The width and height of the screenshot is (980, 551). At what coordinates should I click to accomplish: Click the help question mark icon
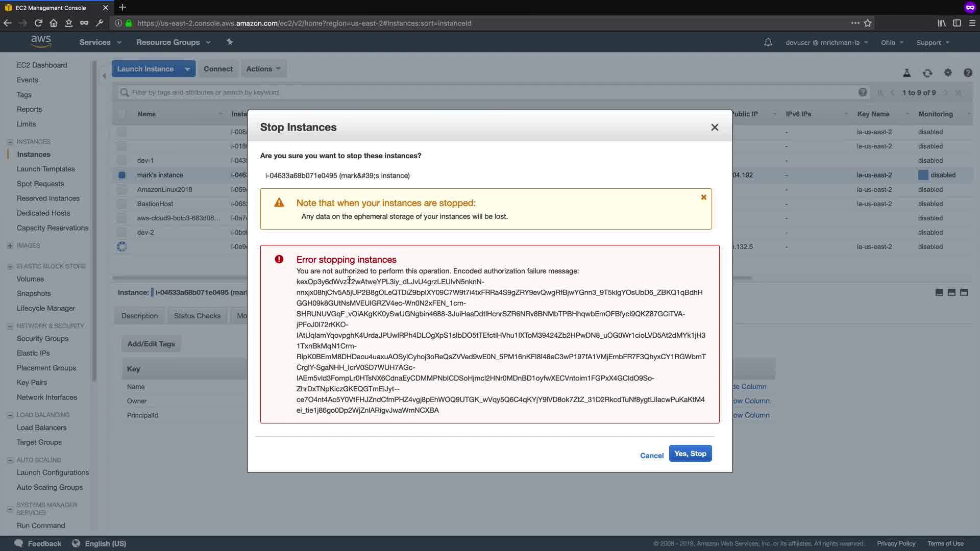pos(968,73)
